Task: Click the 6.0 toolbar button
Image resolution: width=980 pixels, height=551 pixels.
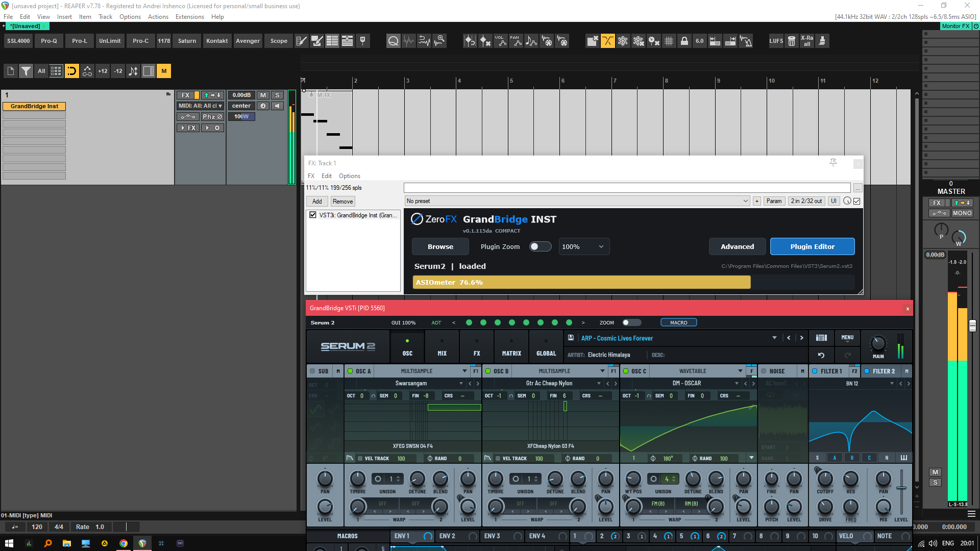Action: (x=699, y=41)
